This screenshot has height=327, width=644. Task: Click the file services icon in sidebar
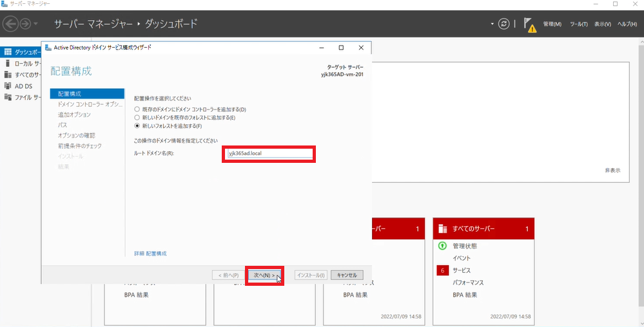8,97
